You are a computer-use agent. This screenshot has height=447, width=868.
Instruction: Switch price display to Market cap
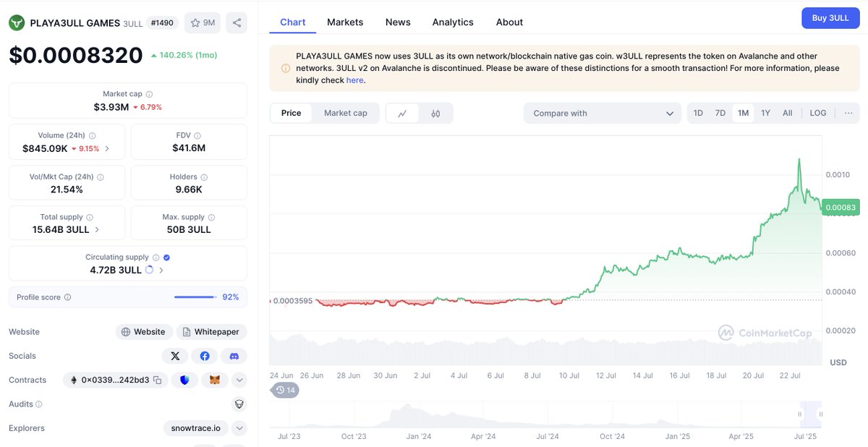(x=346, y=113)
